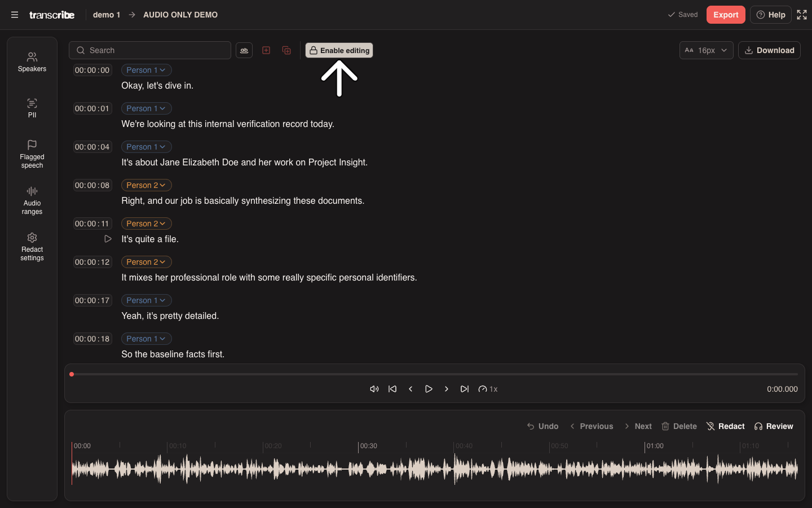Step forward in the audio
This screenshot has width=812, height=508.
447,389
